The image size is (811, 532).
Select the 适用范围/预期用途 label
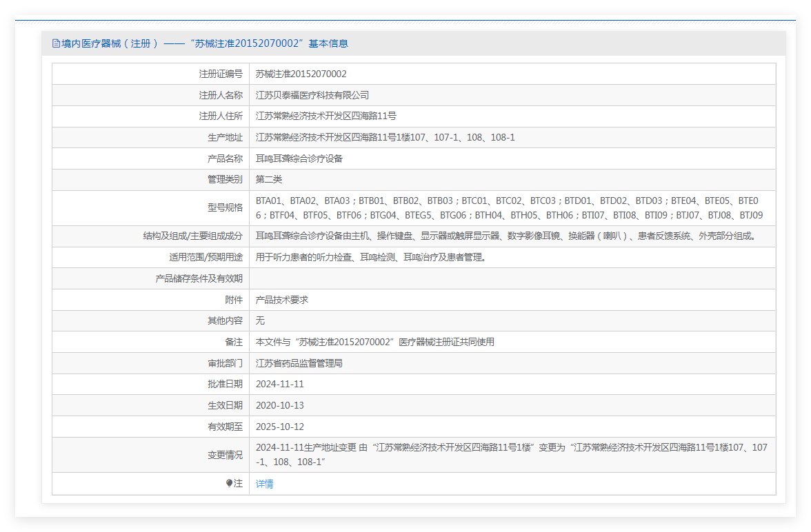pyautogui.click(x=206, y=257)
